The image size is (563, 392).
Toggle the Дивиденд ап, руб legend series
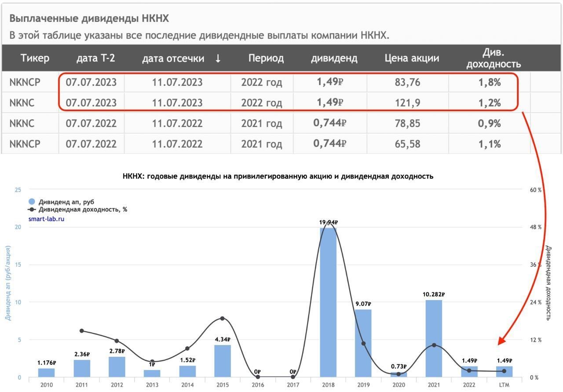pyautogui.click(x=61, y=202)
